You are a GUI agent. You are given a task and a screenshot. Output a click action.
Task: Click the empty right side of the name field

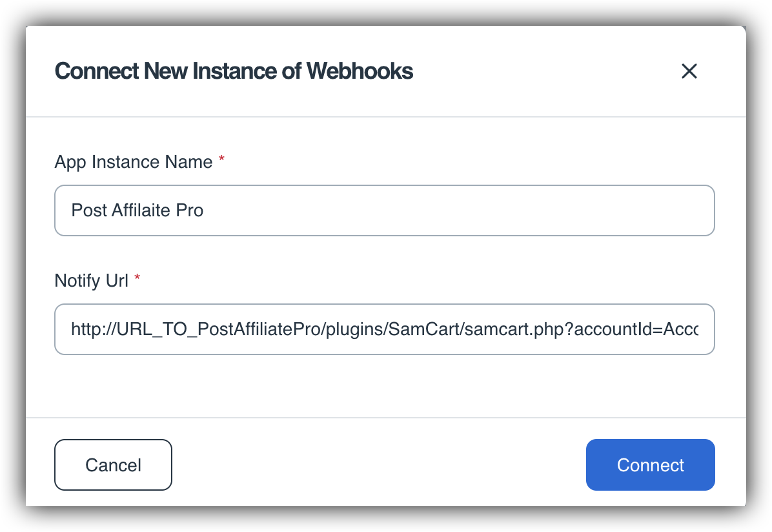pyautogui.click(x=516, y=210)
